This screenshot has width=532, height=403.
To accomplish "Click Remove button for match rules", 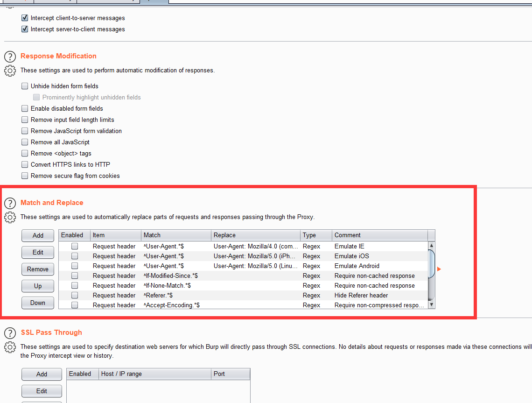I will [38, 269].
